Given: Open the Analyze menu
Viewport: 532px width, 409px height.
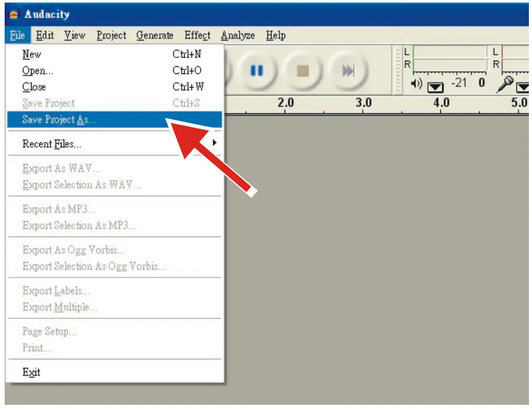Looking at the screenshot, I should [238, 35].
